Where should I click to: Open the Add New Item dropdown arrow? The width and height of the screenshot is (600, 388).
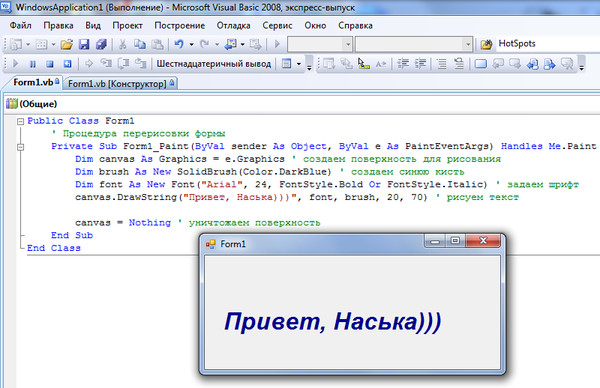(x=53, y=44)
